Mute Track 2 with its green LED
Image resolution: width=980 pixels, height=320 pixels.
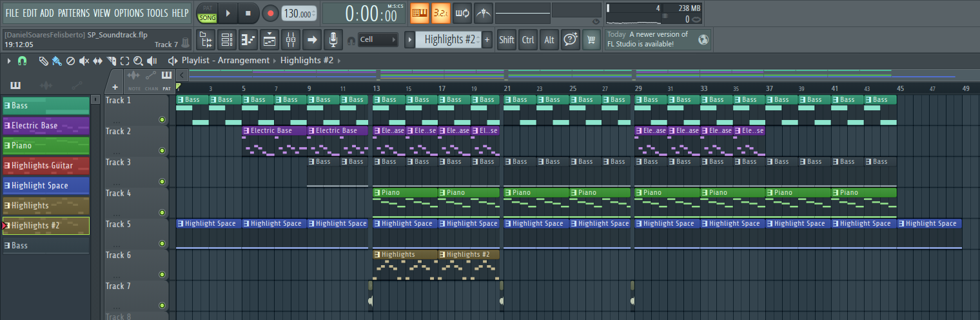(162, 151)
